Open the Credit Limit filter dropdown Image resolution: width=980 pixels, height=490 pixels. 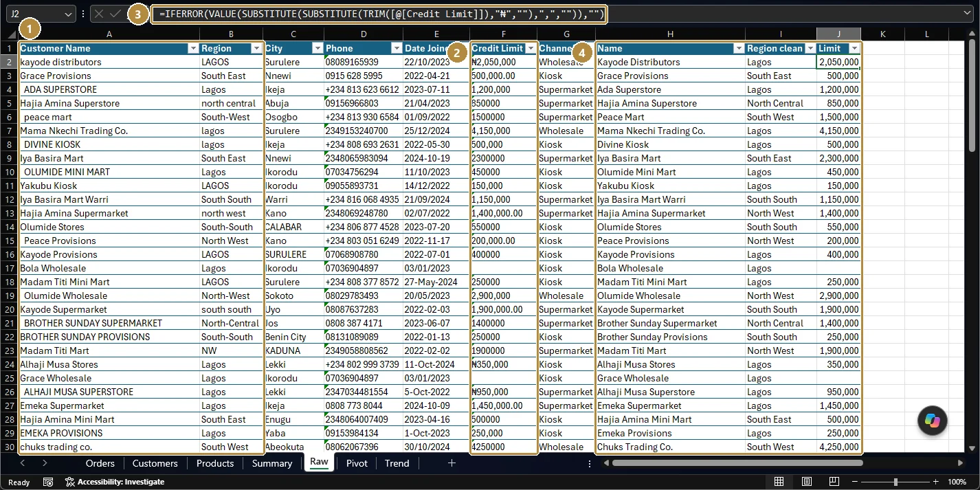point(531,48)
